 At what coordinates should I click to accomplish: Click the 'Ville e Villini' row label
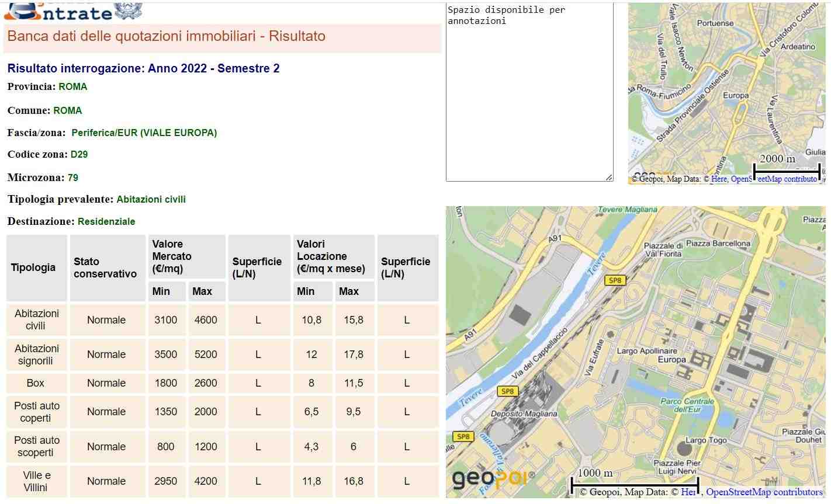(36, 481)
